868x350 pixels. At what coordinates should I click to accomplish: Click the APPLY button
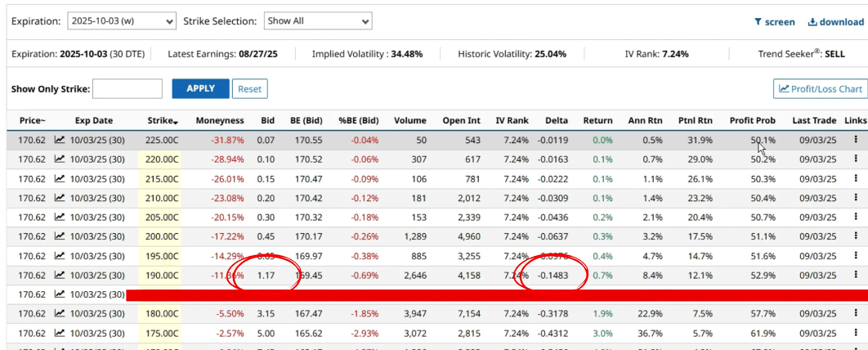200,88
